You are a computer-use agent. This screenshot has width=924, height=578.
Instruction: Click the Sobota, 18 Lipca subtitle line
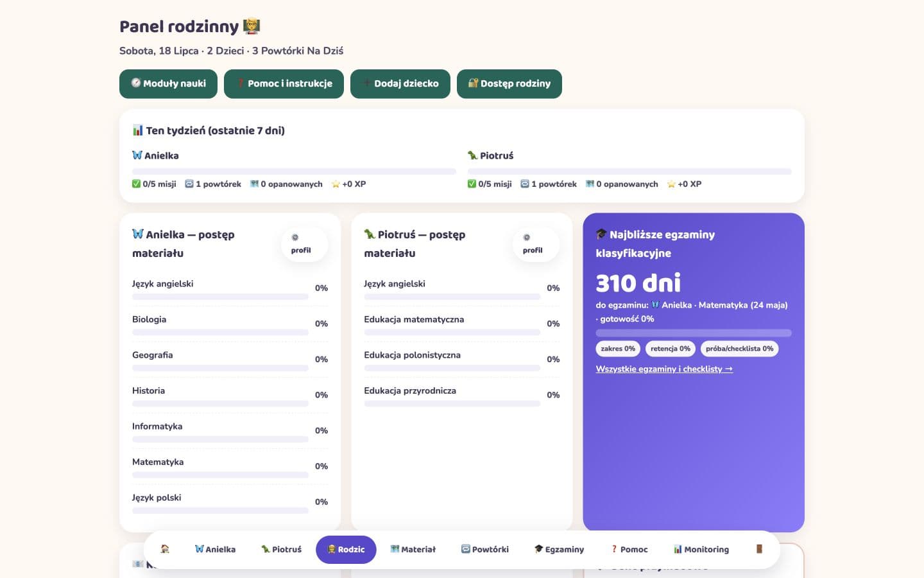(x=231, y=51)
